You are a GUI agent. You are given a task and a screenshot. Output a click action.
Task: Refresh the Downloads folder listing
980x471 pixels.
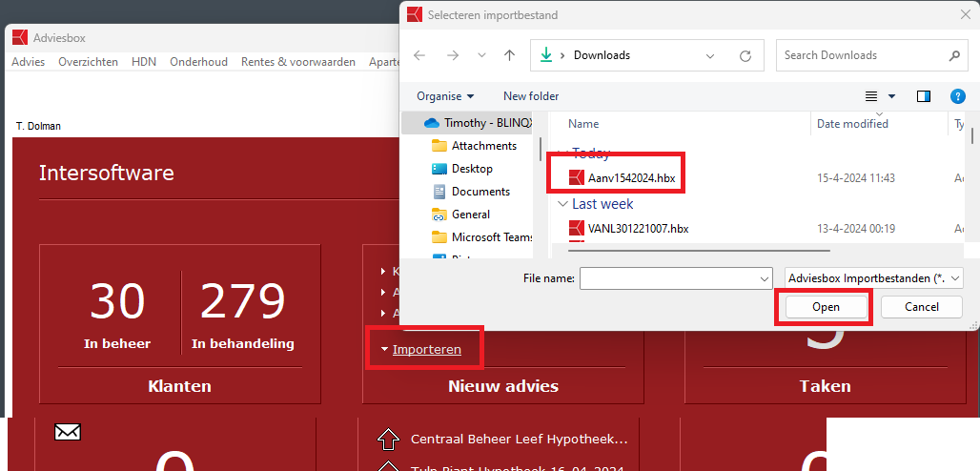click(745, 55)
